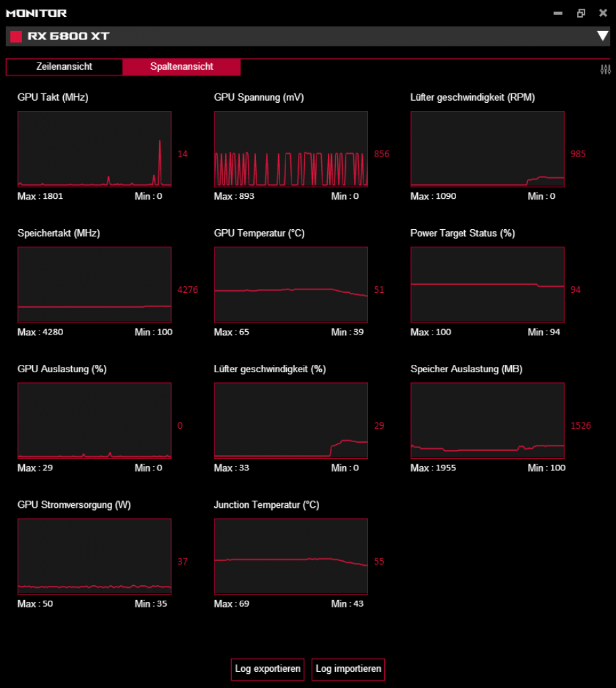Image resolution: width=616 pixels, height=688 pixels.
Task: Click the GPU Spannung (mV) label
Action: click(259, 97)
